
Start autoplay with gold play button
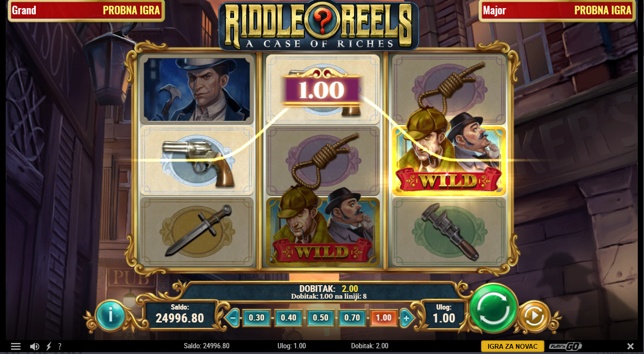tap(534, 316)
